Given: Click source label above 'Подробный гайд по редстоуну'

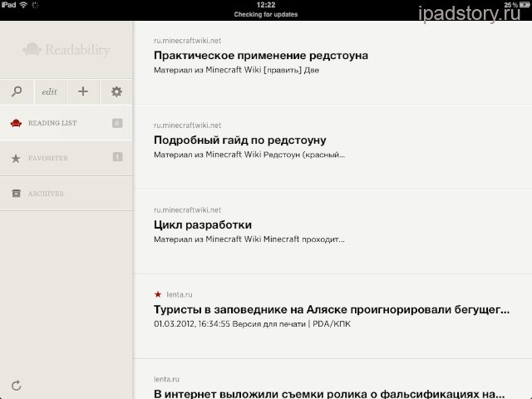Looking at the screenshot, I should [187, 126].
